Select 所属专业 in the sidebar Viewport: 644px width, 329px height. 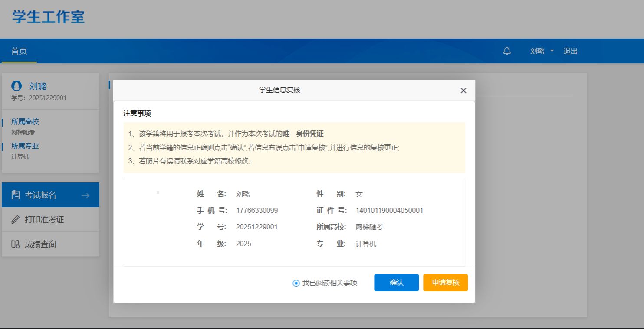pos(25,146)
